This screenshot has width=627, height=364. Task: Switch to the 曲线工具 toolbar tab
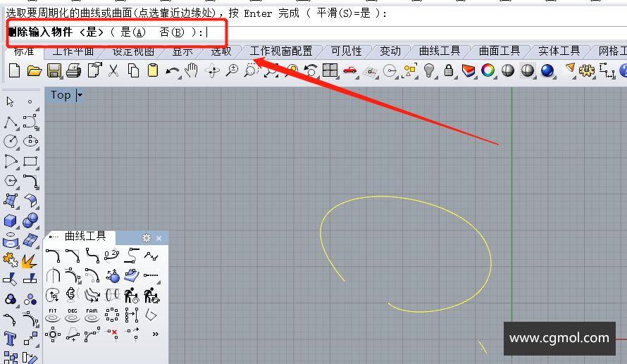pos(440,51)
